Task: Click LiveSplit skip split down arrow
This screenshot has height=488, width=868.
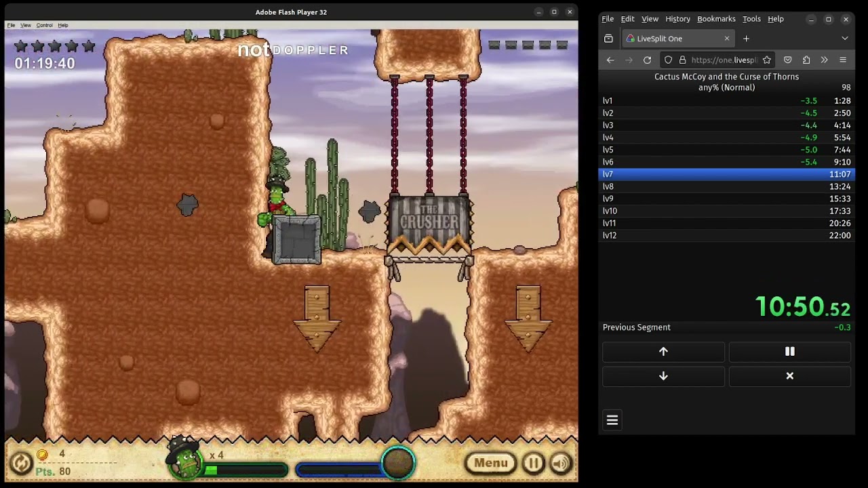Action: [663, 376]
